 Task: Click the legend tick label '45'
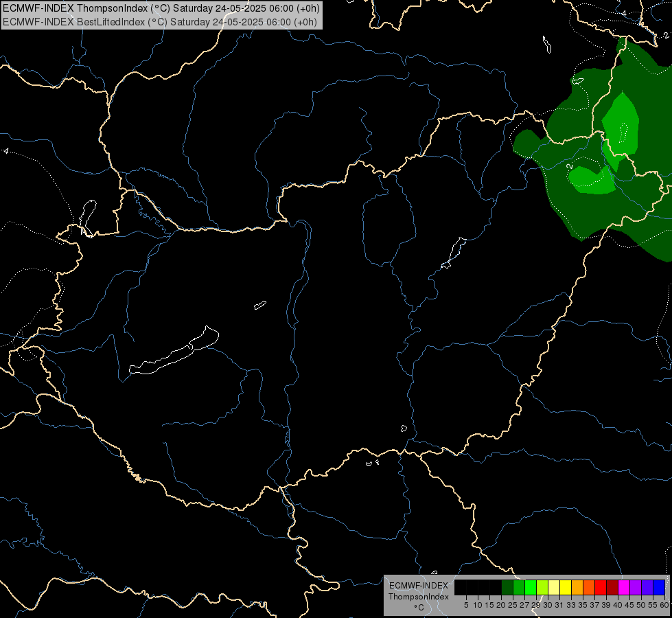coord(629,605)
